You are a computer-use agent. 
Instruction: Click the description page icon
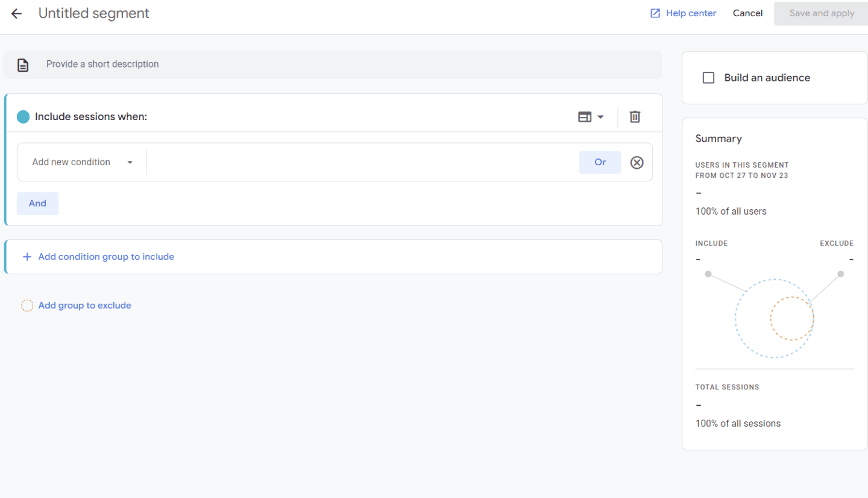click(22, 64)
